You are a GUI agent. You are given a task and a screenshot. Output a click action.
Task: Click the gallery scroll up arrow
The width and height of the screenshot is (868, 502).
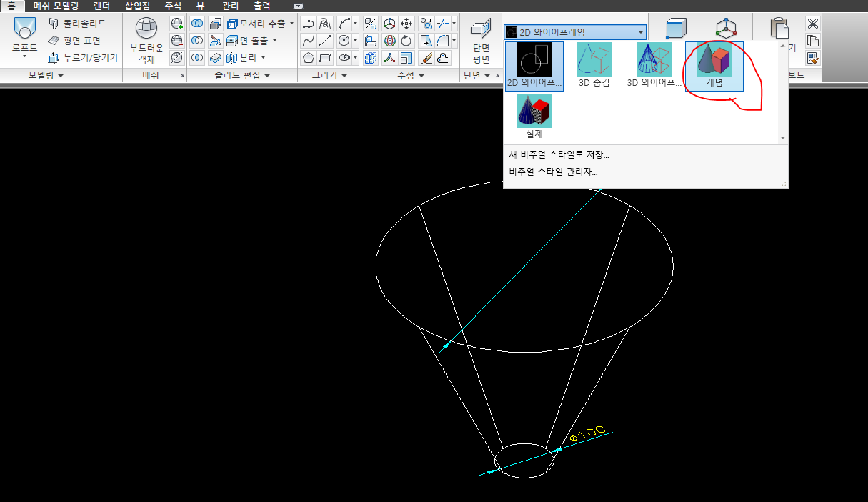783,45
